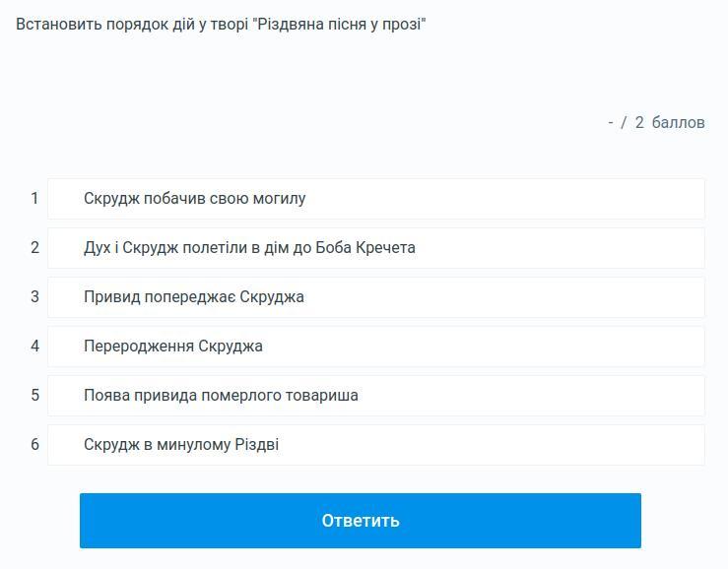Click position number 3 label
Image resolution: width=728 pixels, height=569 pixels.
(x=34, y=296)
